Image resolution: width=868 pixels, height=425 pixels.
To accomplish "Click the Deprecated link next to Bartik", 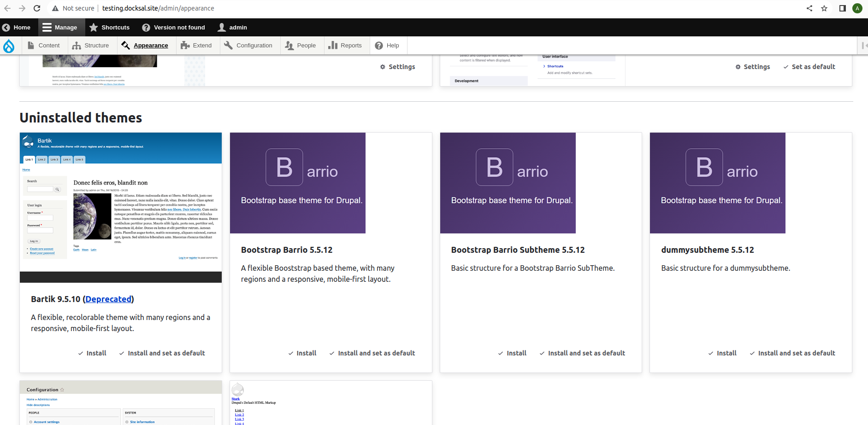I will pyautogui.click(x=108, y=299).
